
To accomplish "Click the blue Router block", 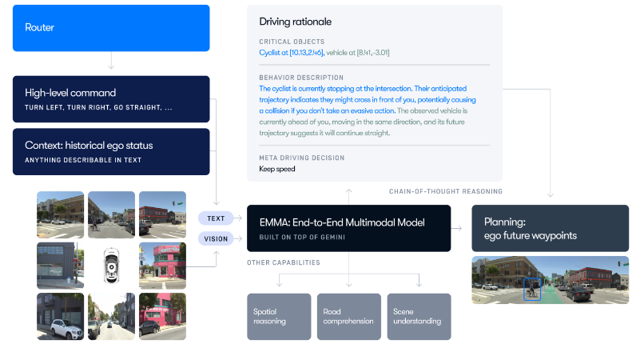I will click(x=111, y=28).
